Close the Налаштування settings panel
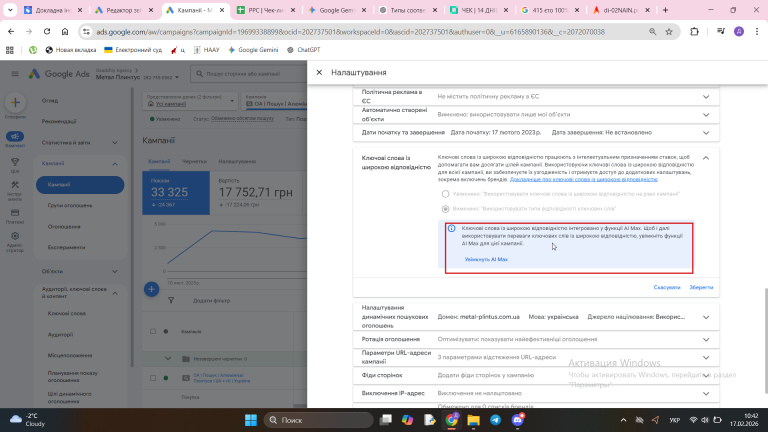Image resolution: width=768 pixels, height=432 pixels. point(319,72)
